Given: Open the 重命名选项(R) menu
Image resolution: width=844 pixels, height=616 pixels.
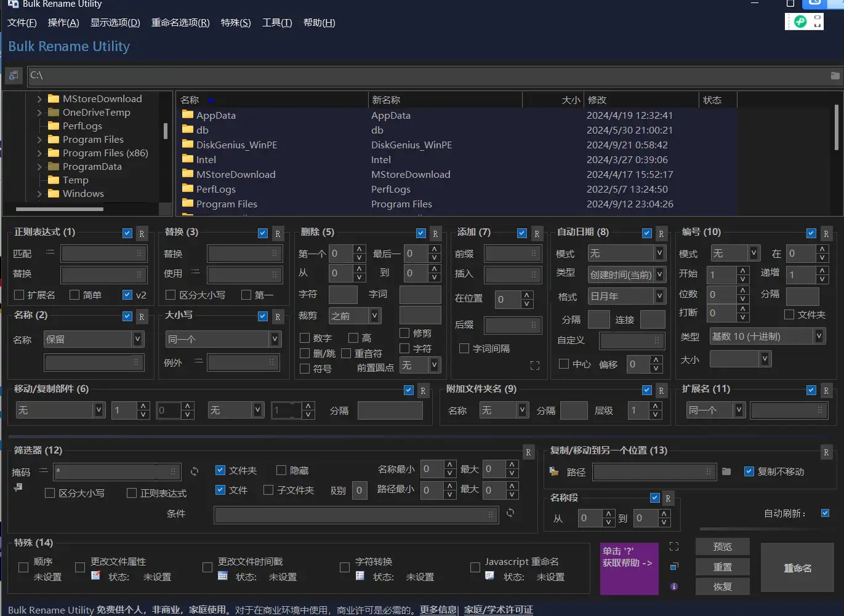Looking at the screenshot, I should (180, 23).
